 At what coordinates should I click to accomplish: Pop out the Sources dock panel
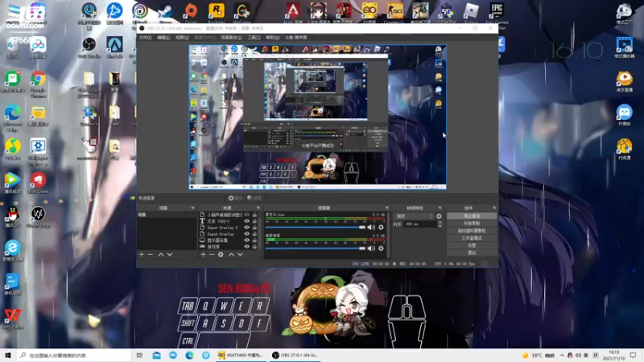[258, 208]
